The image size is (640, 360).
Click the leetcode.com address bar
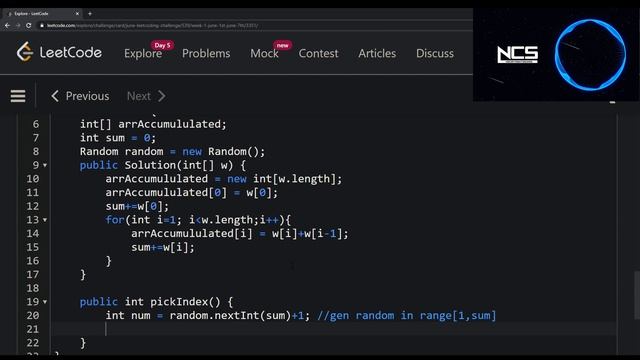[152, 25]
